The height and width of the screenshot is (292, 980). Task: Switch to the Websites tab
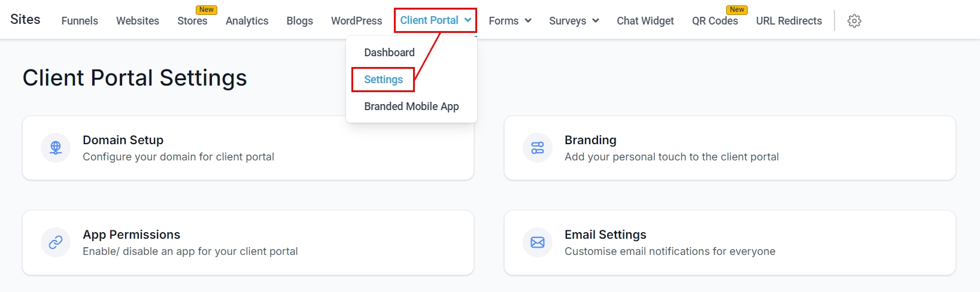(x=138, y=21)
